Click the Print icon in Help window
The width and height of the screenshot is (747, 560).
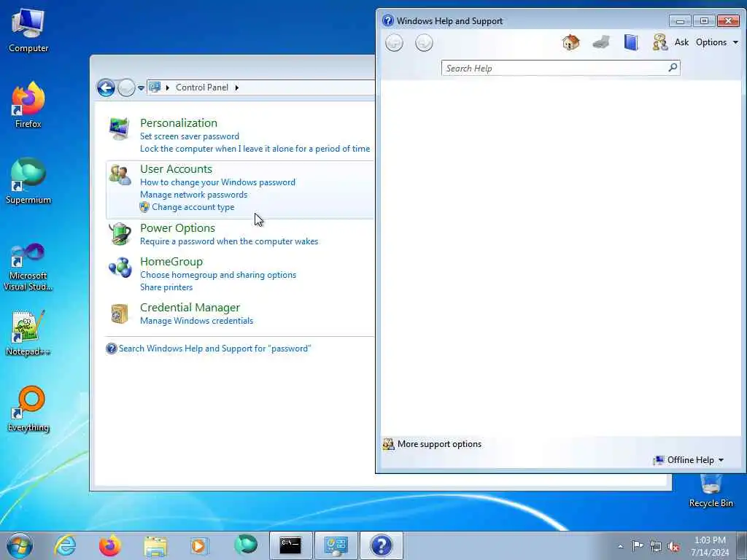(601, 42)
